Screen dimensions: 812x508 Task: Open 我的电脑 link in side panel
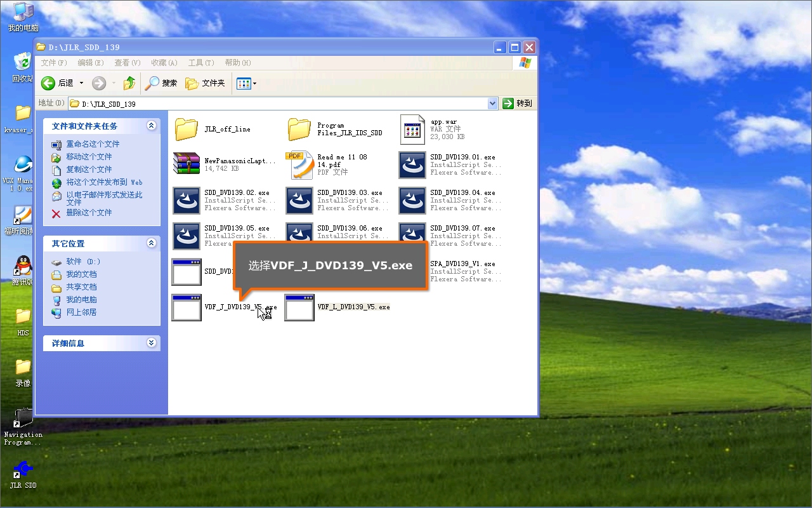(81, 300)
